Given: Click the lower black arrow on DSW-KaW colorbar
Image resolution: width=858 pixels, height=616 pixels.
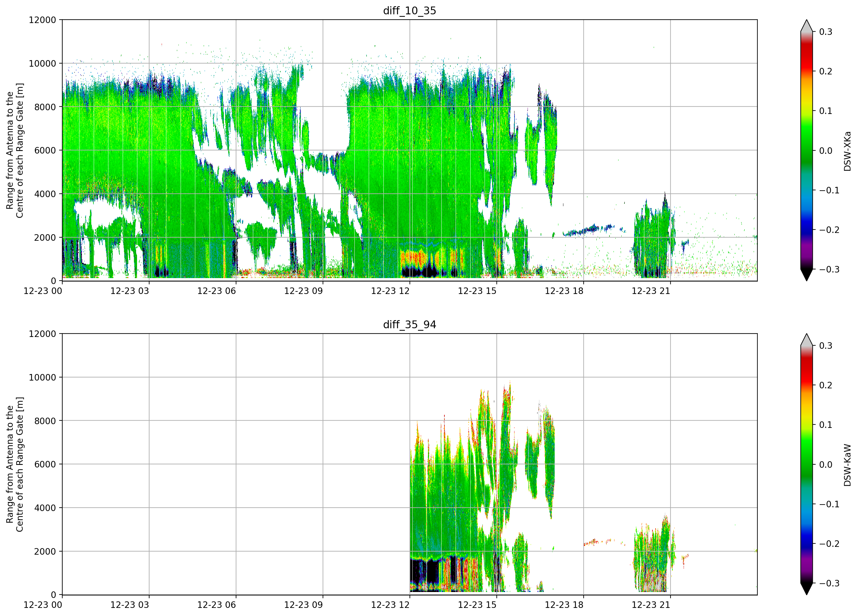Looking at the screenshot, I should pyautogui.click(x=807, y=588).
